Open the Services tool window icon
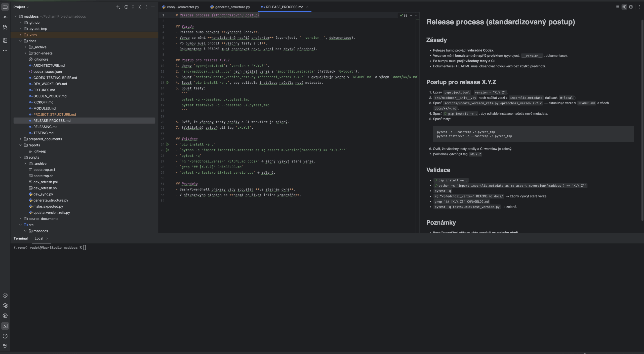This screenshot has height=354, width=644. pos(5,316)
